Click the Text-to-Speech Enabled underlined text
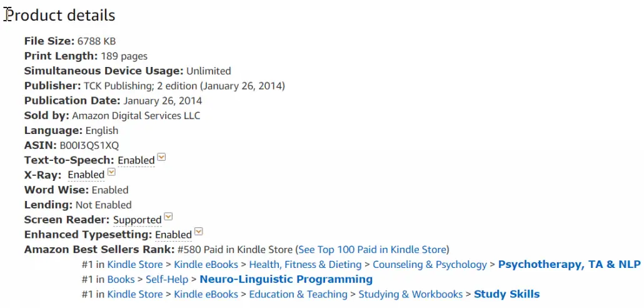Screen dimensions: 644x308 point(136,160)
